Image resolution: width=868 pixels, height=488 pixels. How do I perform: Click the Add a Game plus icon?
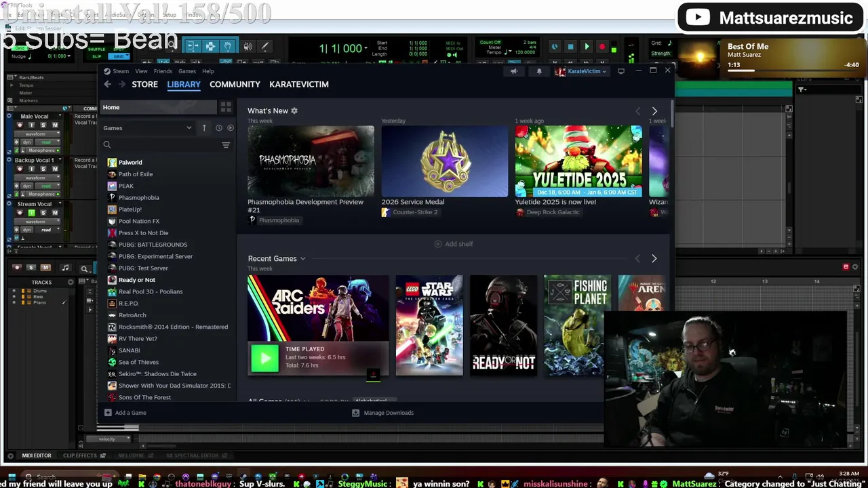pos(108,413)
